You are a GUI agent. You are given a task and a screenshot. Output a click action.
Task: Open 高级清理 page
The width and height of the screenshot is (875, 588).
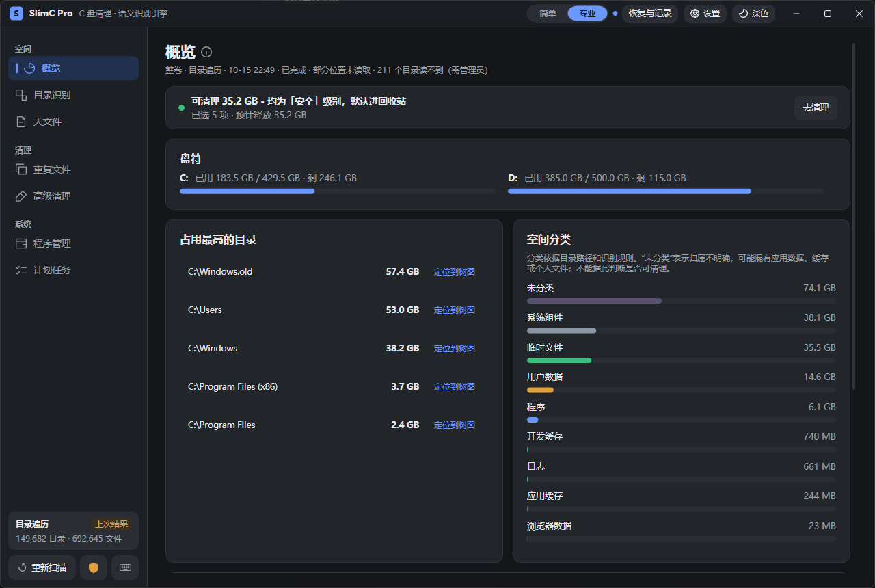tap(74, 196)
